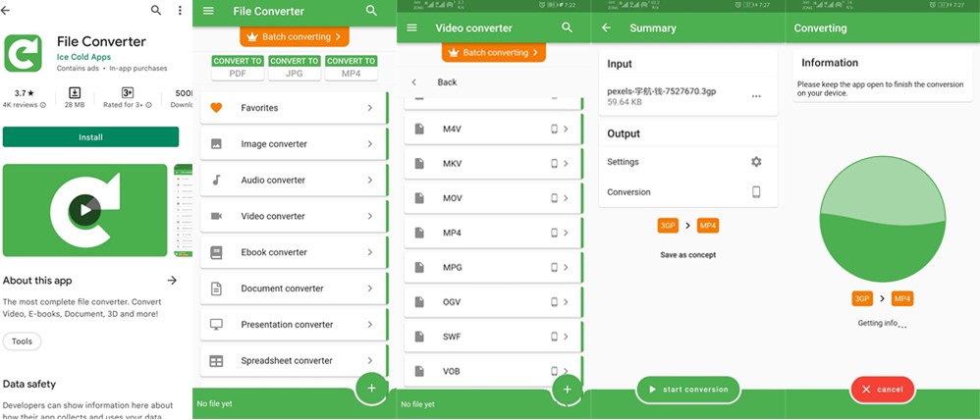Open Ebook converter row
The image size is (980, 420).
(294, 252)
